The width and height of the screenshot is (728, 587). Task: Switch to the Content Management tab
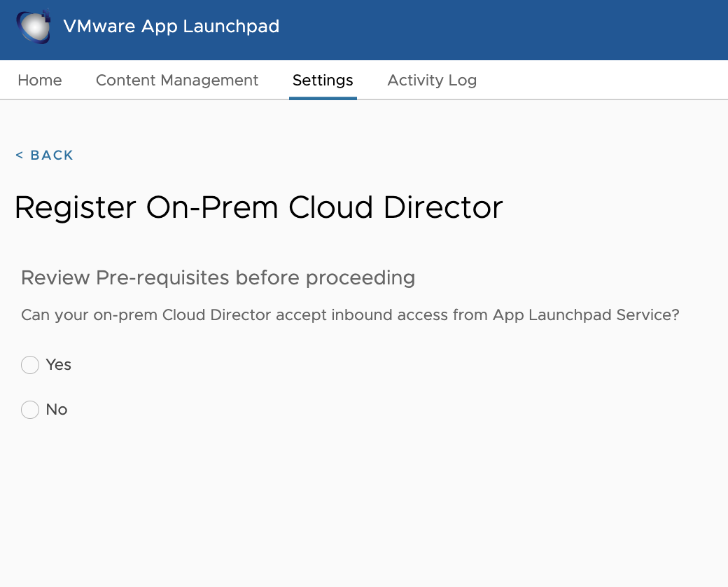pos(177,81)
